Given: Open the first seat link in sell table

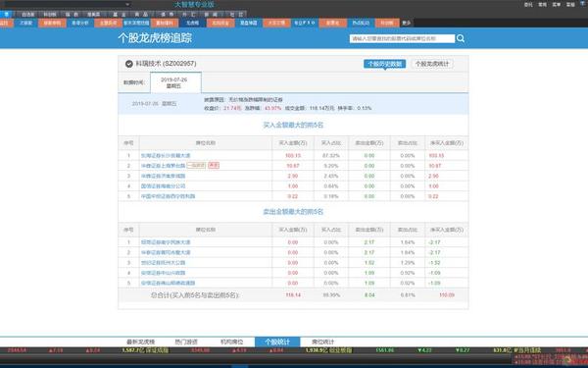Looking at the screenshot, I should [x=166, y=242].
